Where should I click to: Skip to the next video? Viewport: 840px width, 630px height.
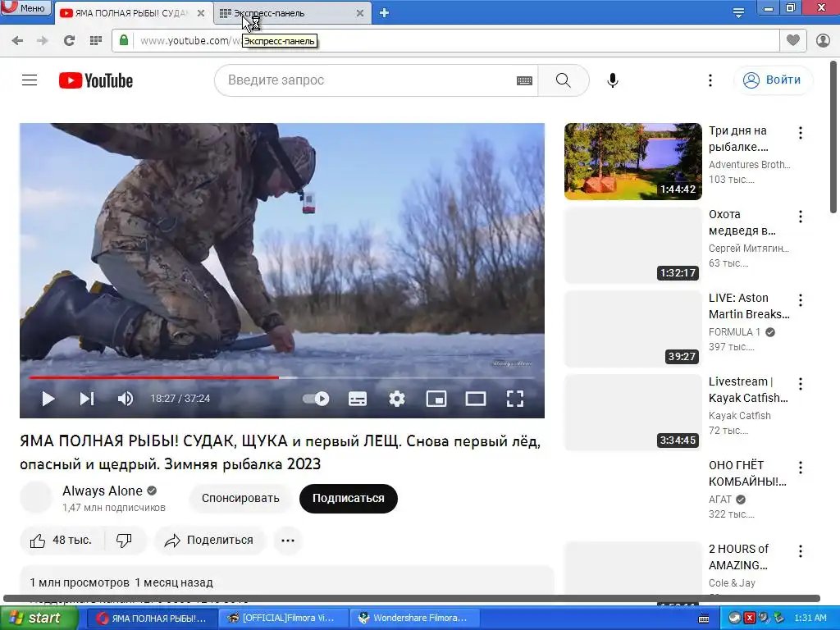pos(87,399)
